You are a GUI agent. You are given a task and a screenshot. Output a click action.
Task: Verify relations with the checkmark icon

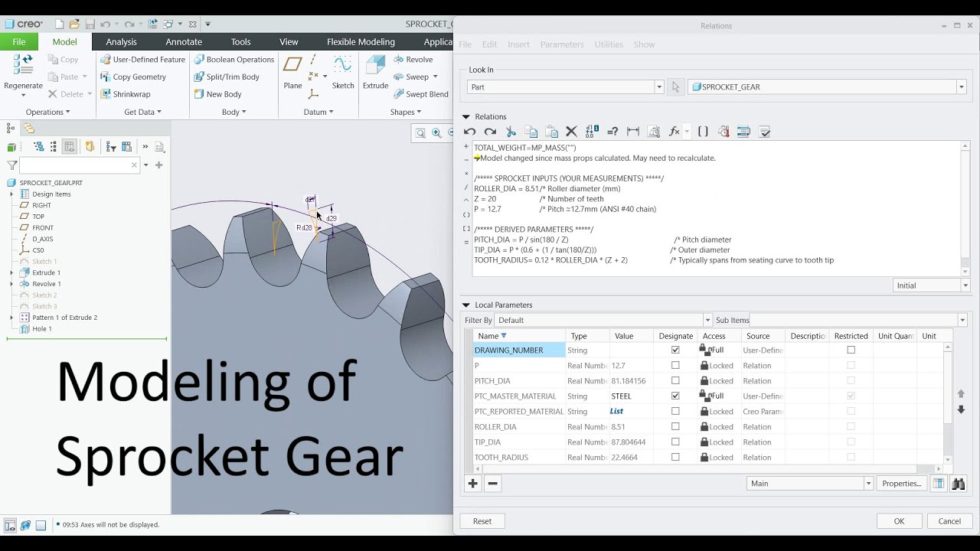pyautogui.click(x=764, y=132)
